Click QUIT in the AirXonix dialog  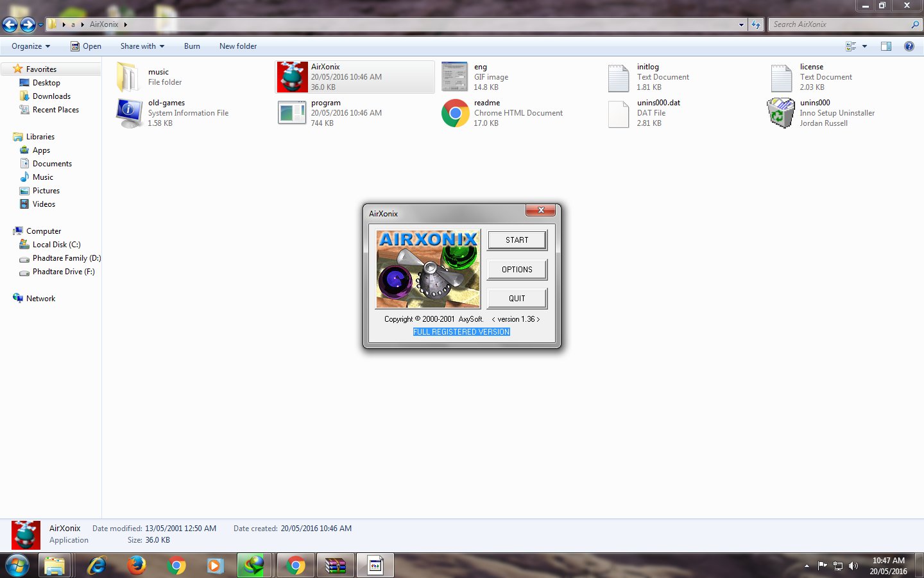coord(517,299)
